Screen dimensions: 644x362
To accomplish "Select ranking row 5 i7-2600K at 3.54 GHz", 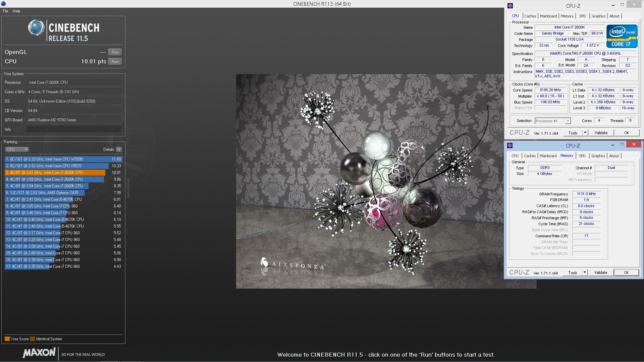I will coord(63,186).
